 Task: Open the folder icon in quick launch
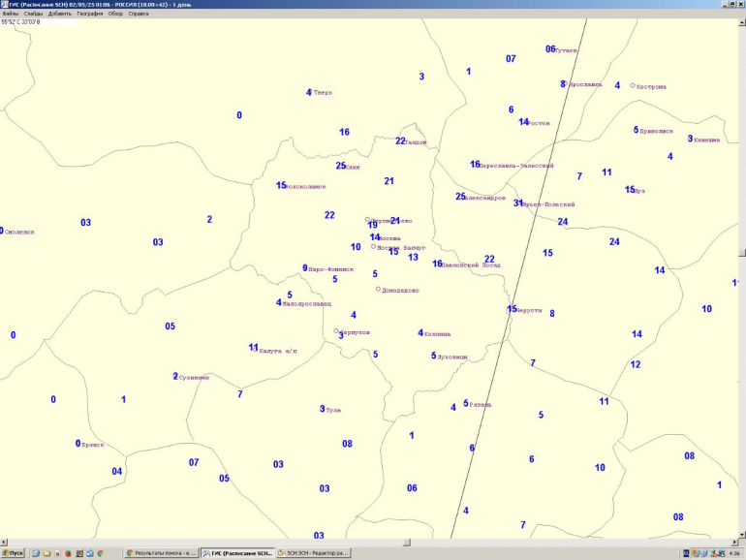tap(46, 553)
